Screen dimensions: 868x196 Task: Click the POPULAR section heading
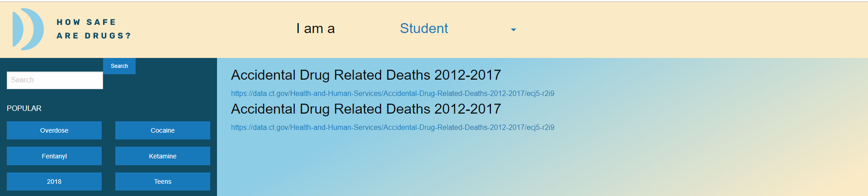[24, 108]
